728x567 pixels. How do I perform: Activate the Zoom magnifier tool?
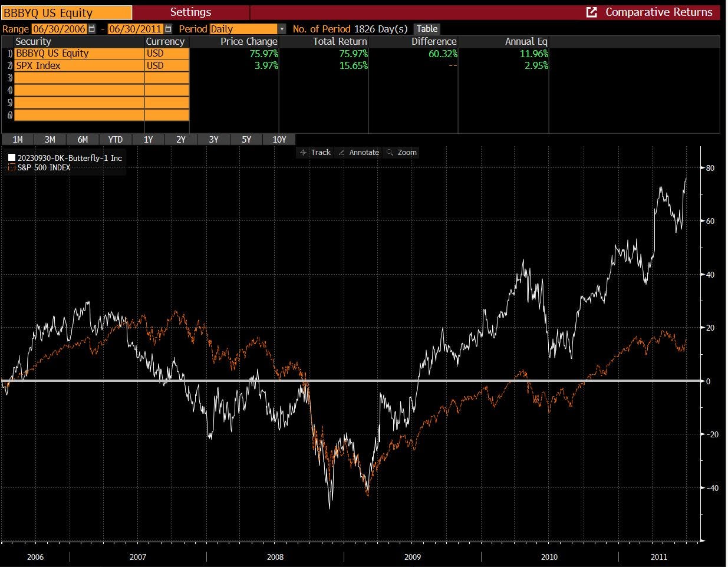coord(401,152)
